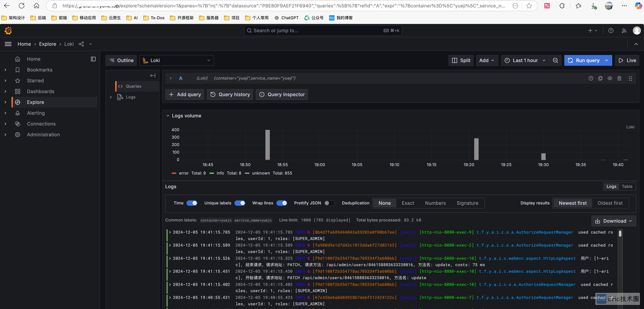Image resolution: width=644 pixels, height=309 pixels.
Task: Open the help question mark icon
Action: pos(611,31)
